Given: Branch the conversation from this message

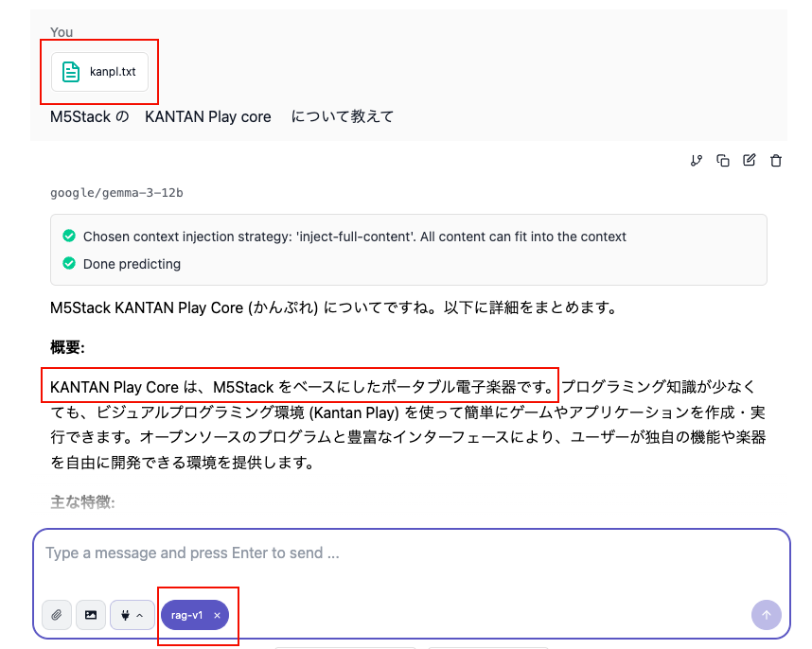Looking at the screenshot, I should pos(697,161).
